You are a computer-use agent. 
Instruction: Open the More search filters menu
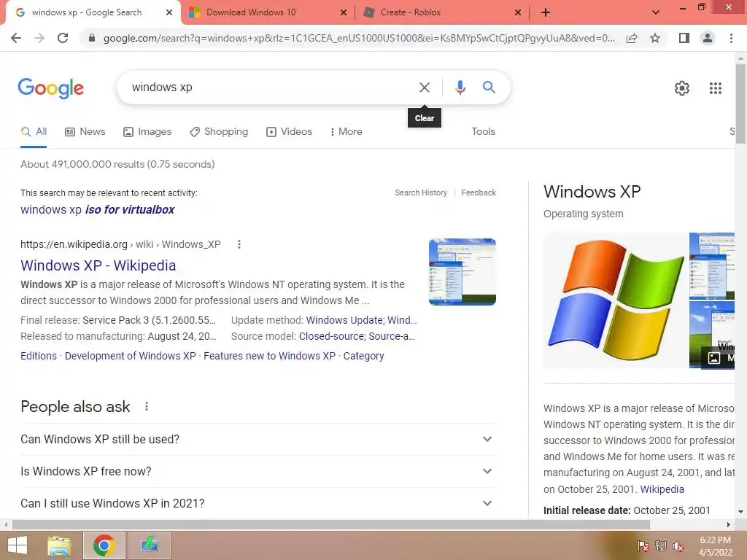[347, 131]
